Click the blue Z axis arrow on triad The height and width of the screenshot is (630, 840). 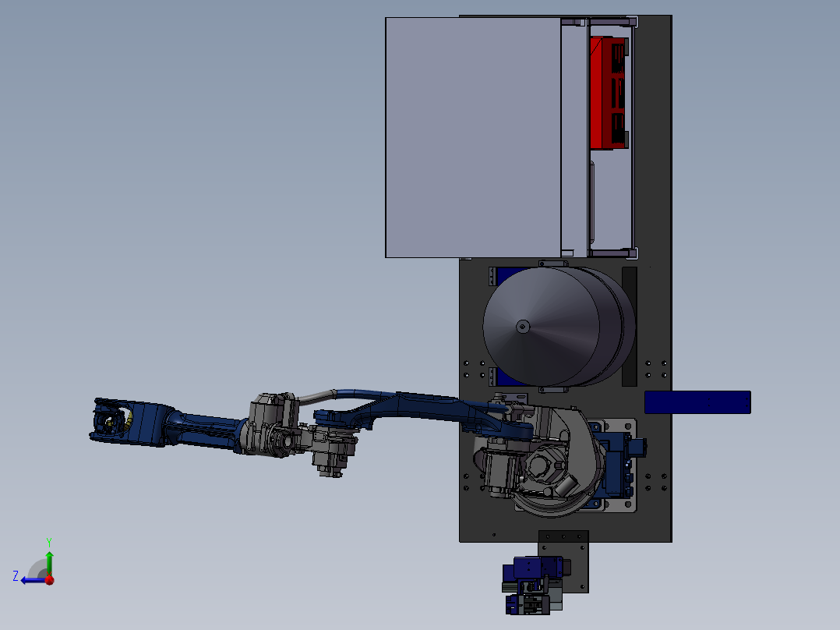click(x=29, y=579)
